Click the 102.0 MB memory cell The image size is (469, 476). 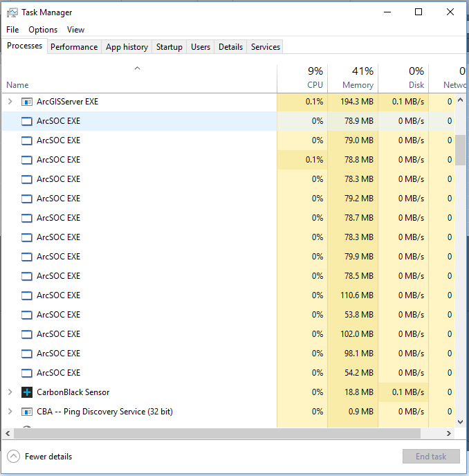[353, 334]
